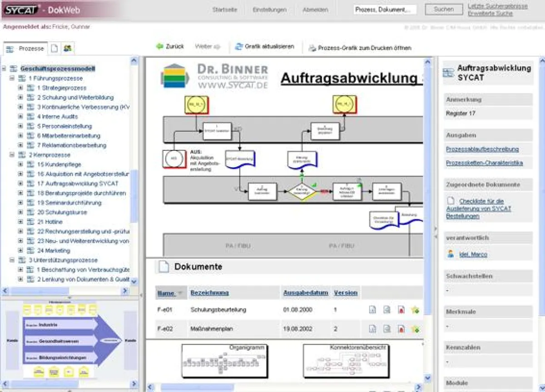Collapse the 1 Führungsprozesse tree node

tap(12, 78)
